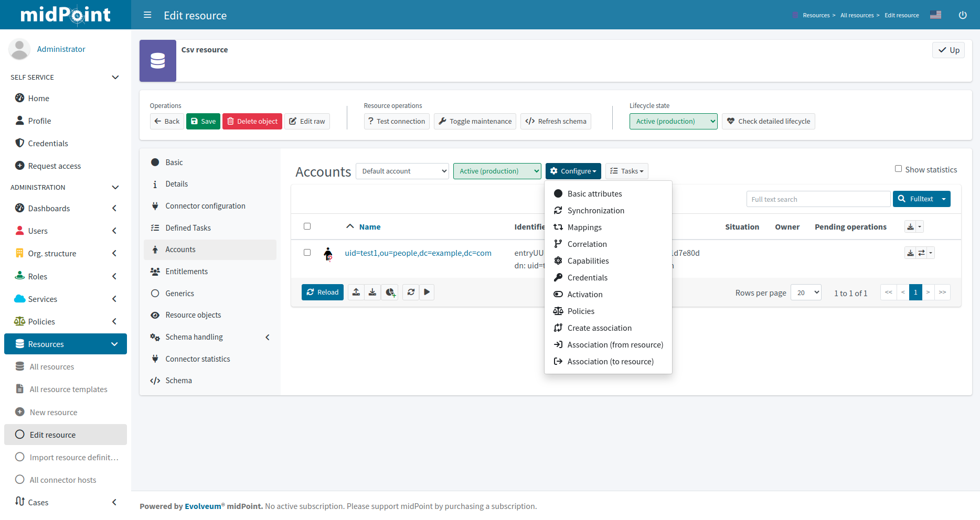Viewport: 980px width, 520px height.
Task: Tick the checkbox for uid=test1 row
Action: coord(307,253)
